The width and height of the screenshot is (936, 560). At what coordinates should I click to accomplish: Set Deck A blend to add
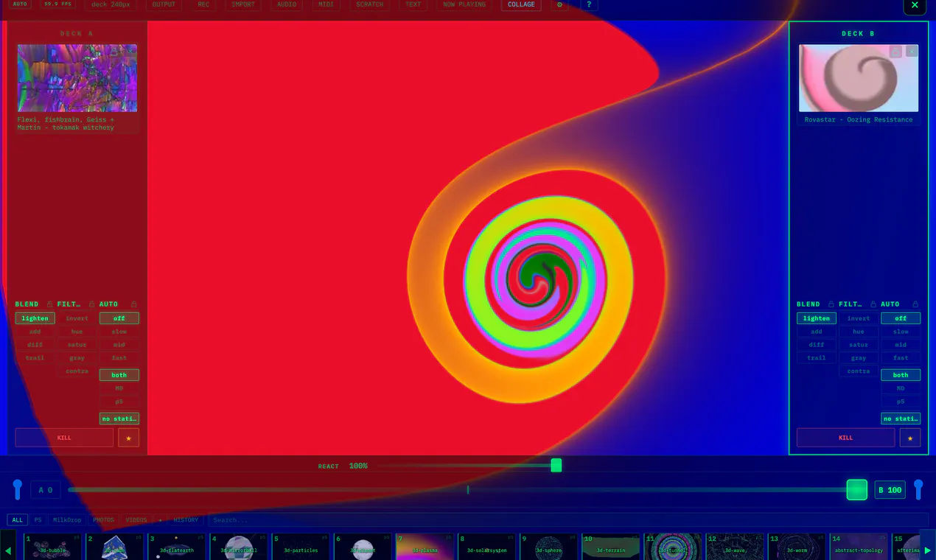tap(35, 332)
